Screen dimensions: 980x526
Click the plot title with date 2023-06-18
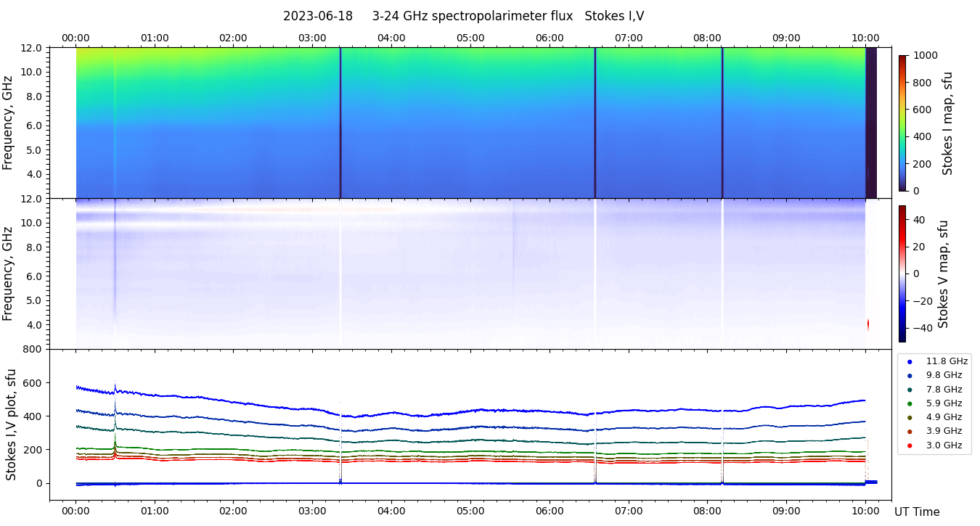(463, 16)
